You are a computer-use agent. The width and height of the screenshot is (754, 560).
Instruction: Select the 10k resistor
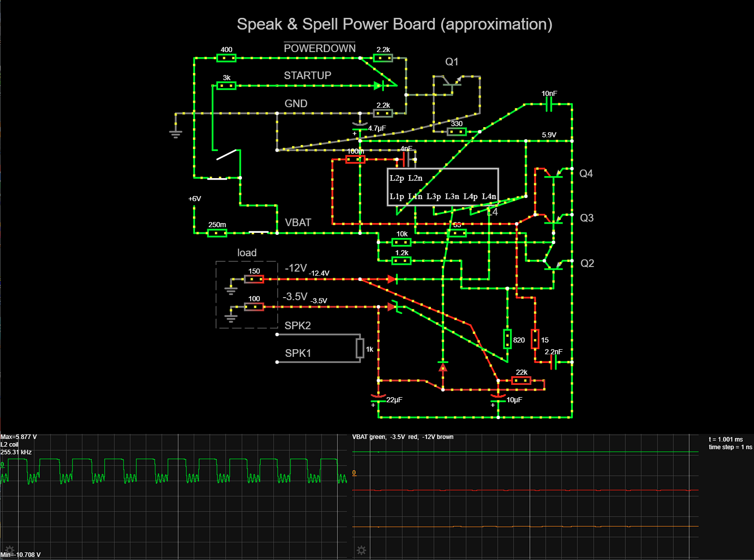click(x=401, y=242)
